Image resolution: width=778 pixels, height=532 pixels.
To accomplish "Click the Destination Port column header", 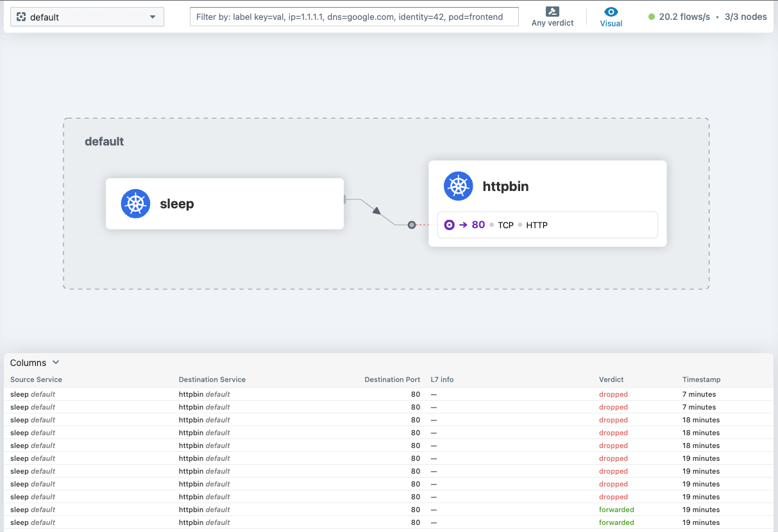I will coord(392,379).
